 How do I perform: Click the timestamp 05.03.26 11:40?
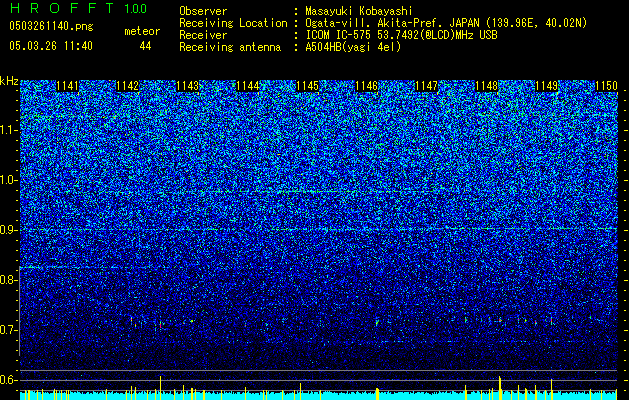51,46
